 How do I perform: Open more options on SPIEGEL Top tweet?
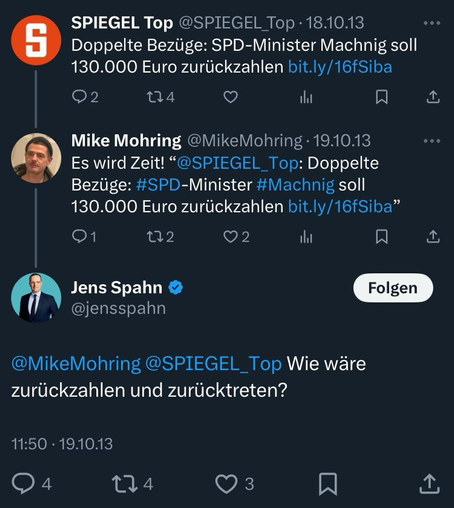[432, 23]
